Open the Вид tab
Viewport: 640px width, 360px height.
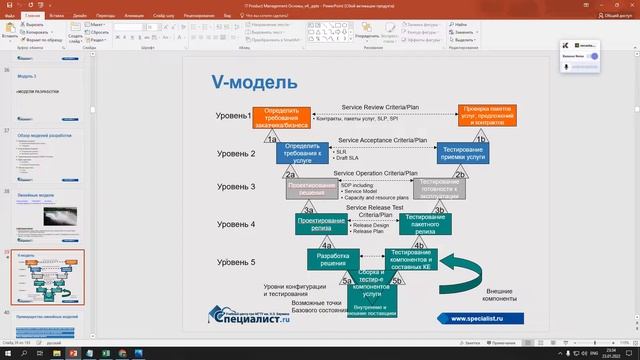(227, 16)
